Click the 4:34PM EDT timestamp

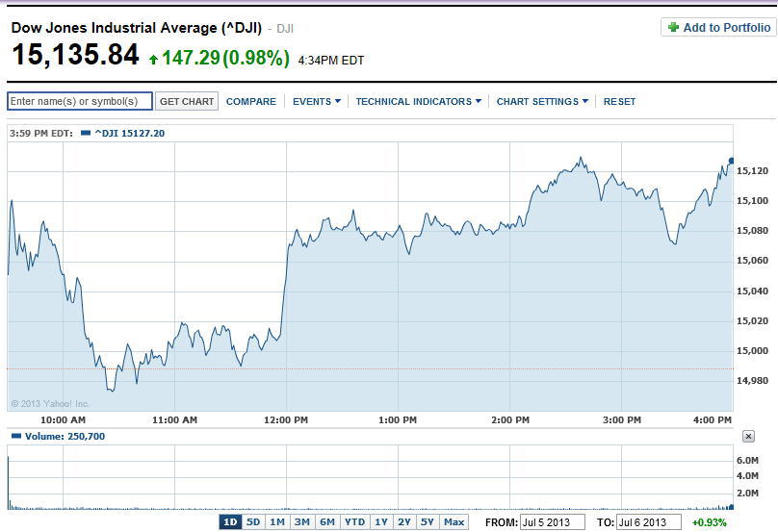tap(331, 61)
